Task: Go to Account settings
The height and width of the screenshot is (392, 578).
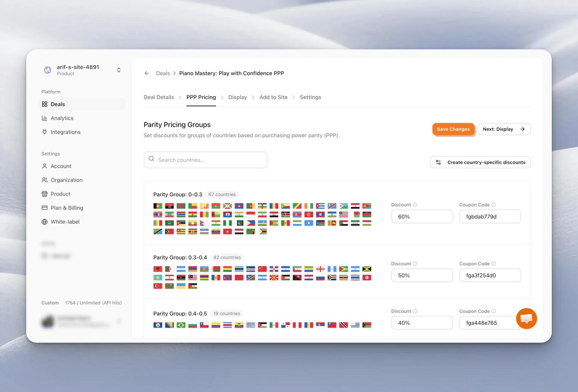Action: pos(82,166)
